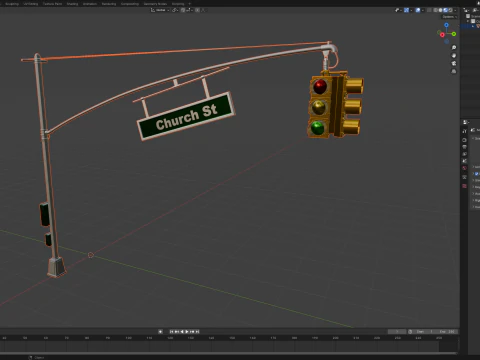Open the pivot point dropdown
This screenshot has height=360, width=480.
pyautogui.click(x=175, y=10)
